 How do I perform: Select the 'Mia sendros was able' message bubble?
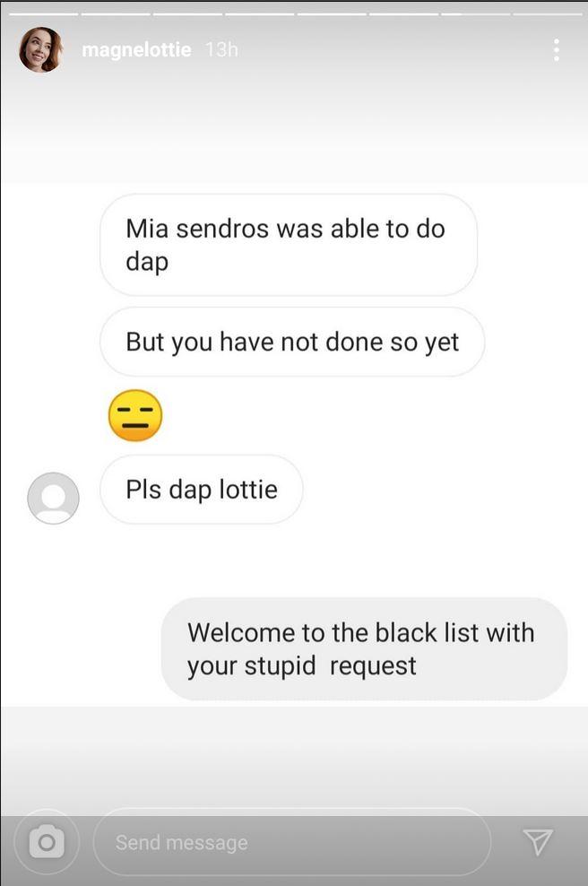tap(289, 245)
